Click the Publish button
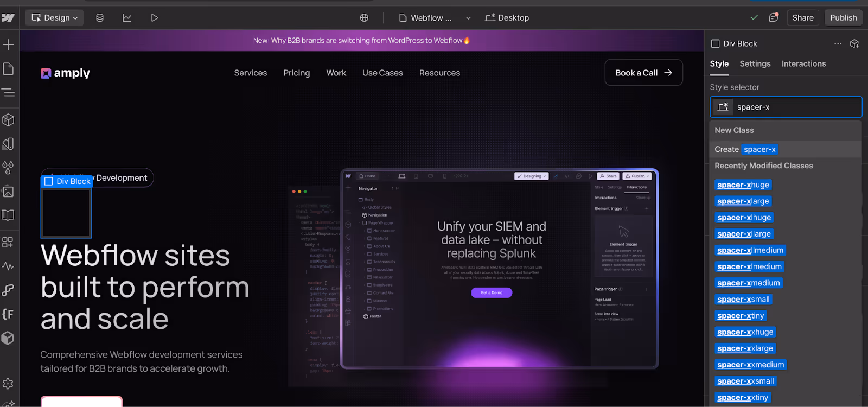The width and height of the screenshot is (868, 407). point(843,18)
